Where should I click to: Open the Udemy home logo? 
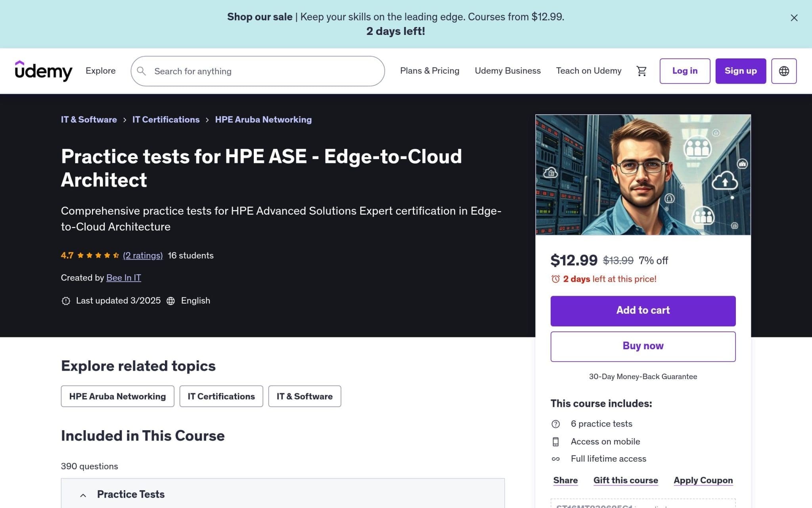pyautogui.click(x=44, y=71)
